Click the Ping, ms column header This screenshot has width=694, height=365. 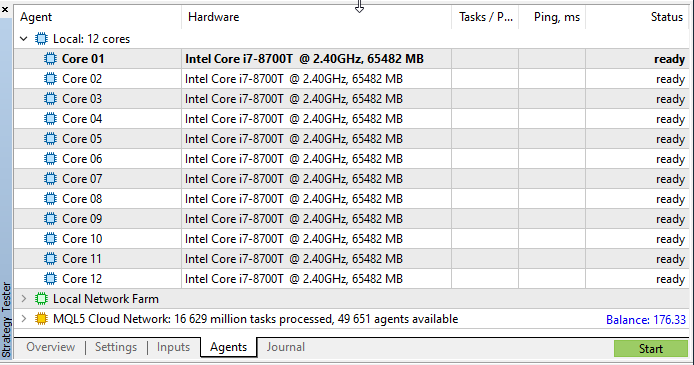coord(552,17)
